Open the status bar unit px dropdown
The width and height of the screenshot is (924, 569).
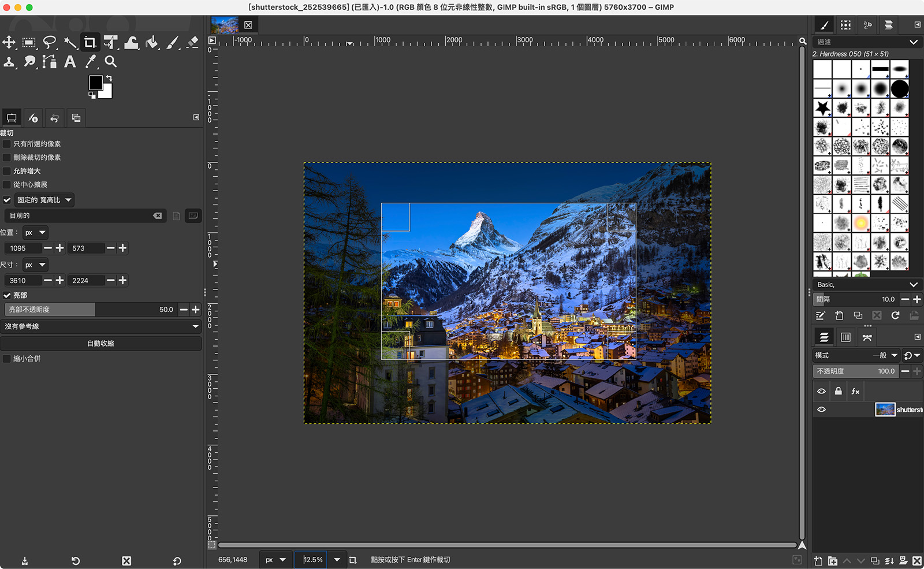point(275,560)
